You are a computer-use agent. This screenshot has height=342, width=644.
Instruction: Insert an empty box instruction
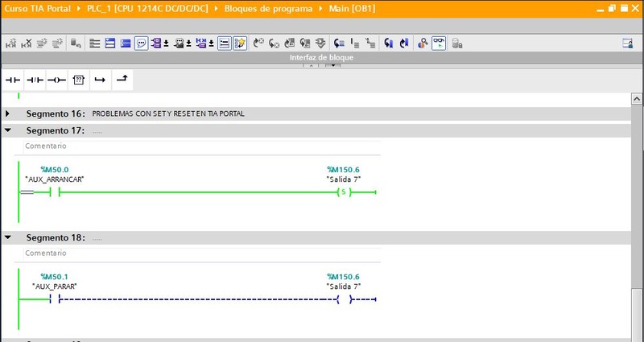(x=78, y=80)
